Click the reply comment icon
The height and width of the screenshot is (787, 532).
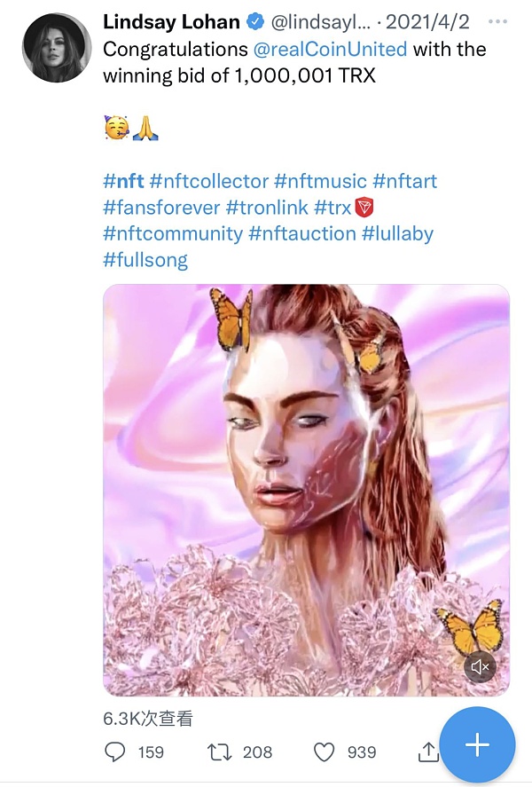115,752
